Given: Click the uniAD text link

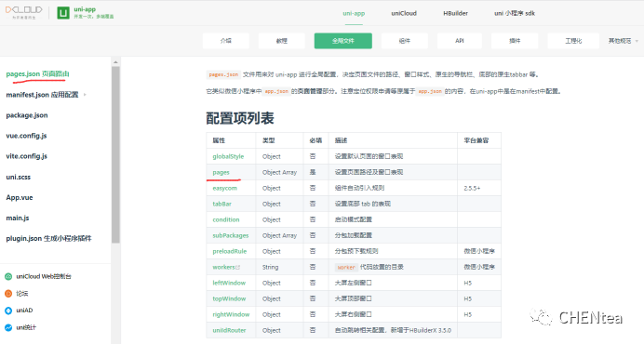Looking at the screenshot, I should 24,311.
